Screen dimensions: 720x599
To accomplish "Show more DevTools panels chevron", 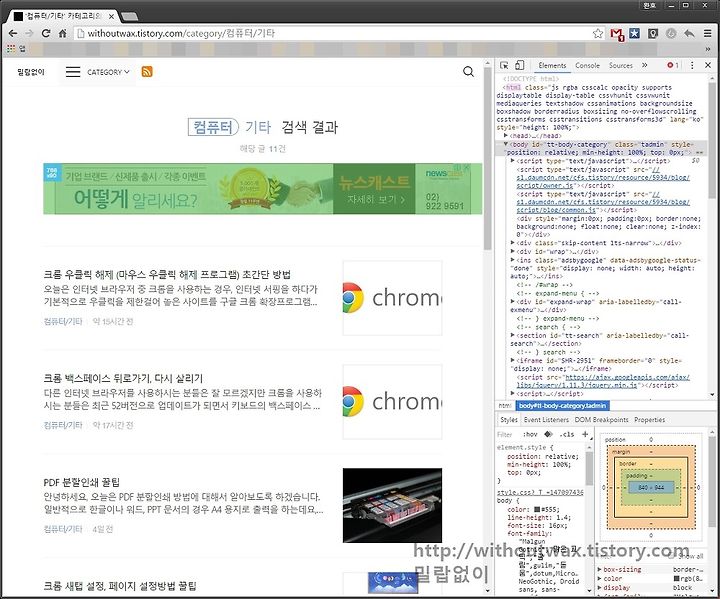I will point(645,65).
